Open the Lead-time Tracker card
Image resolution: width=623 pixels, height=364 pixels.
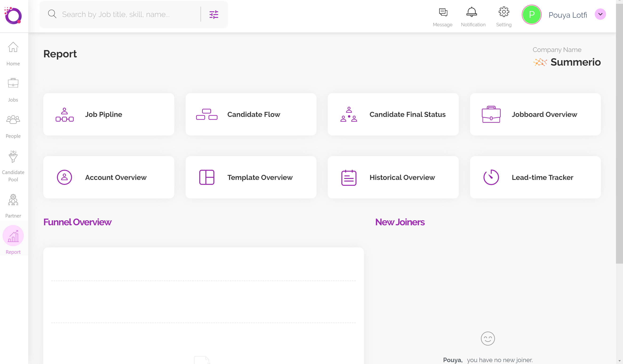point(535,177)
